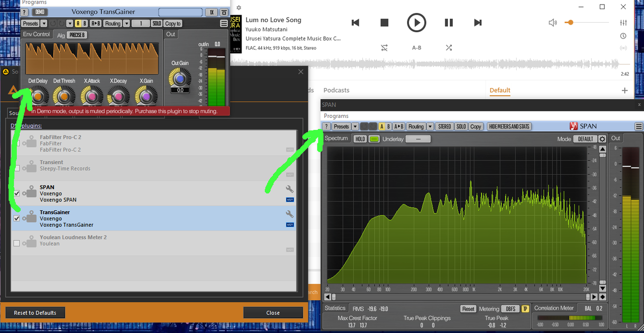Click spectrum zoom reset diamond icon

tap(602, 297)
